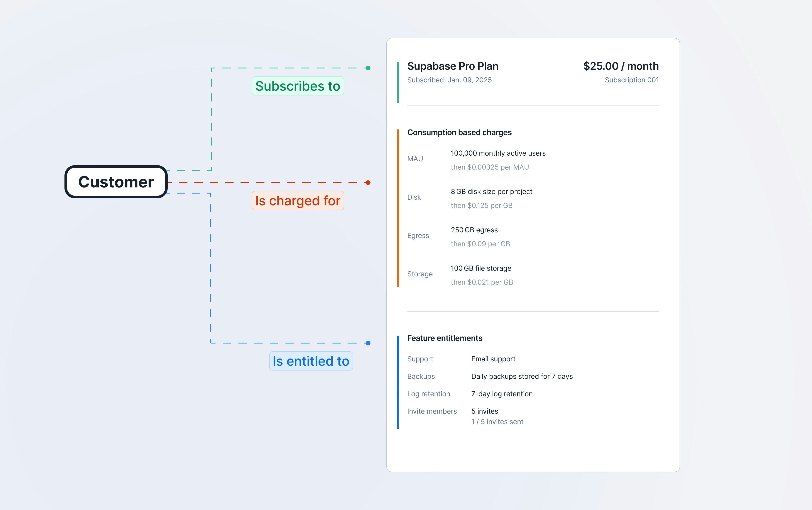Image resolution: width=812 pixels, height=510 pixels.
Task: Click the Is entitled to label
Action: [311, 361]
